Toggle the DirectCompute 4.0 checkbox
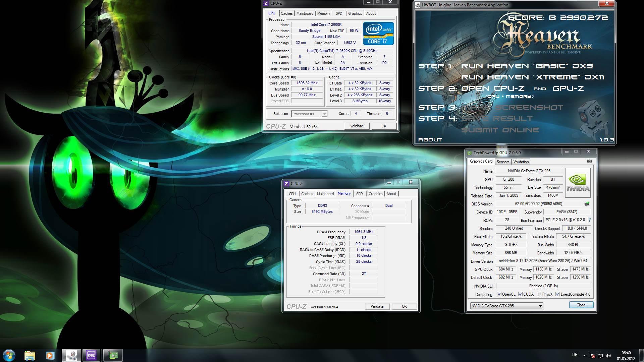Image resolution: width=644 pixels, height=362 pixels. (x=557, y=294)
